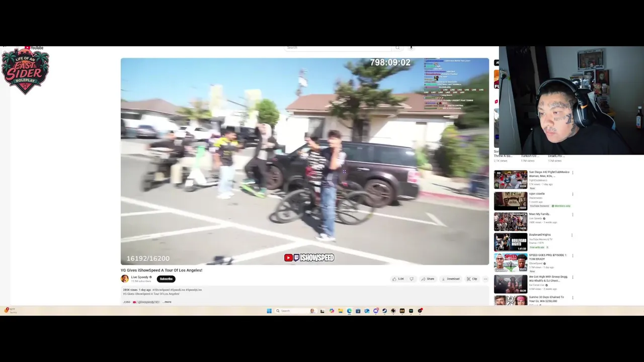644x362 pixels.
Task: Click the dislike thumbs-down icon
Action: click(x=412, y=279)
